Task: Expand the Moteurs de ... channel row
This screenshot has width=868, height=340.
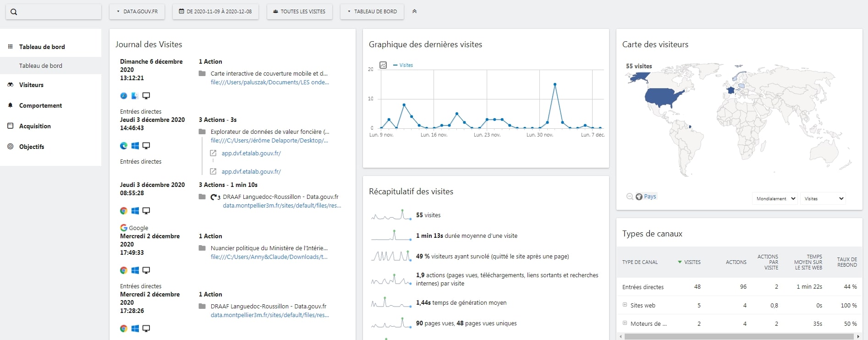Action: 625,323
